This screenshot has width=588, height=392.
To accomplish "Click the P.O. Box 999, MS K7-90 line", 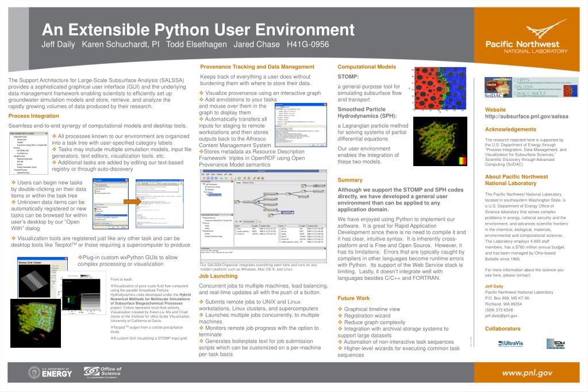I will click(x=507, y=298).
